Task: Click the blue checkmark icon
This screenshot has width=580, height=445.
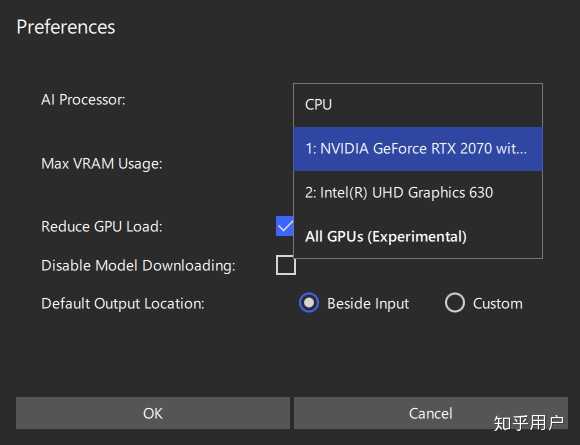Action: 285,226
